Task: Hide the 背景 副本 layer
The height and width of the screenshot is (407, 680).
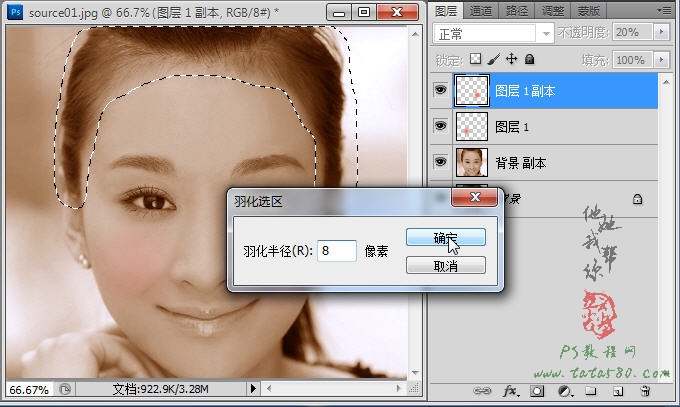Action: coord(441,162)
